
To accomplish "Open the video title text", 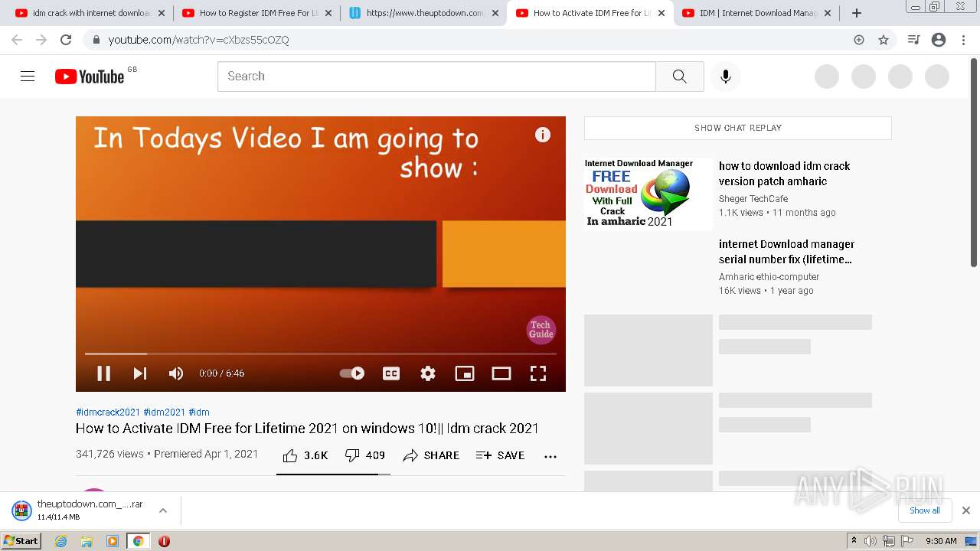I will (x=307, y=429).
